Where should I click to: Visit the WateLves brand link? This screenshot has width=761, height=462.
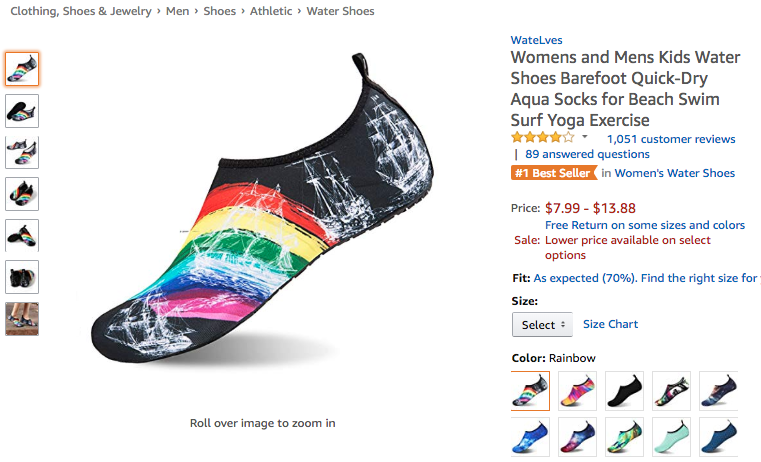(x=535, y=41)
